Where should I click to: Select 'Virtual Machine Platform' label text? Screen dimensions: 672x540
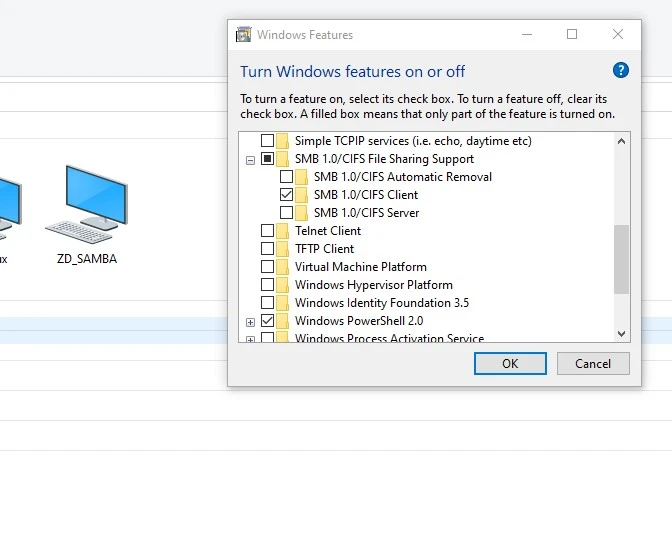click(x=360, y=267)
